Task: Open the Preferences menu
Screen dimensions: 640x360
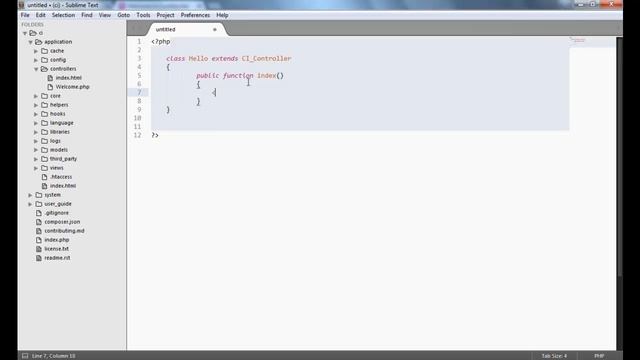Action: click(x=195, y=15)
